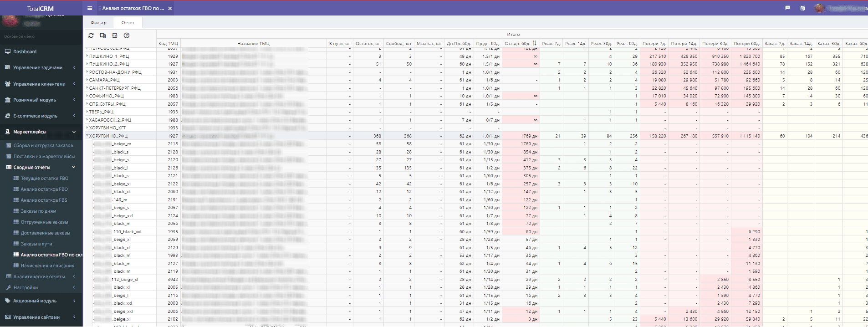The height and width of the screenshot is (327, 868).
Task: Click the Dashboard monitor icon
Action: click(x=8, y=51)
